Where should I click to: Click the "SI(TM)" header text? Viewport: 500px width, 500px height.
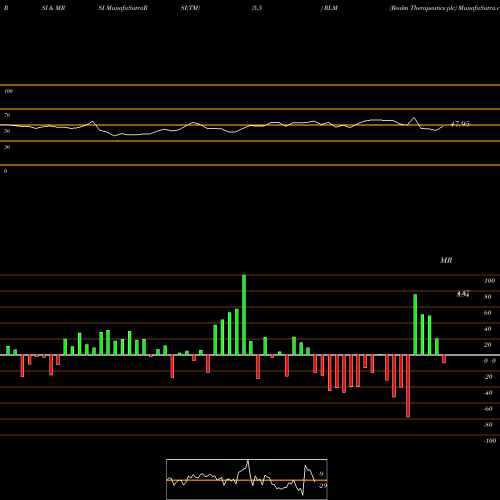[x=190, y=8]
